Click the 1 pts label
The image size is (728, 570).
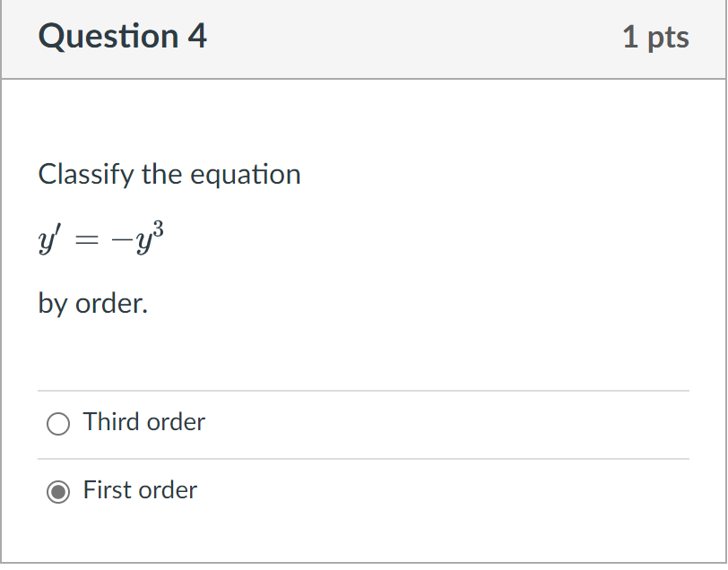(657, 38)
